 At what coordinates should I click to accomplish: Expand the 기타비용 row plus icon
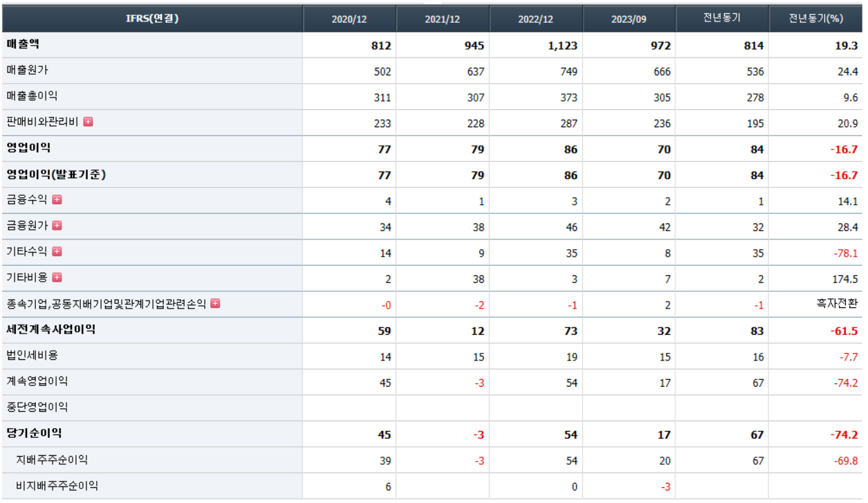click(x=57, y=277)
